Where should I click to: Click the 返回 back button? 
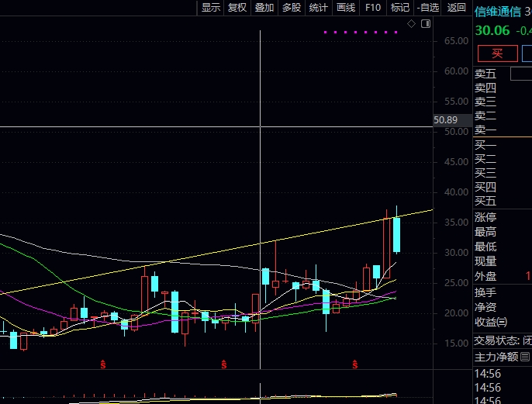tap(456, 8)
